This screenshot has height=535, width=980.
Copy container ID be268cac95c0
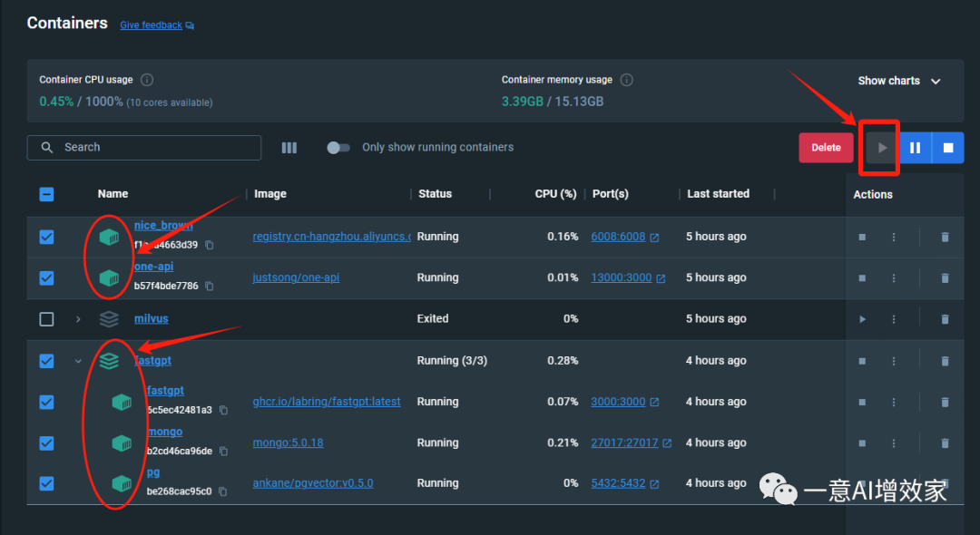tap(223, 491)
